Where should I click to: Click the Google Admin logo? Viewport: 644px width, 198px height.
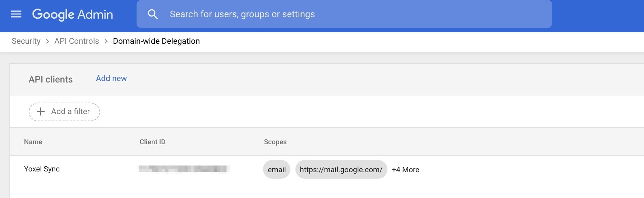tap(73, 14)
